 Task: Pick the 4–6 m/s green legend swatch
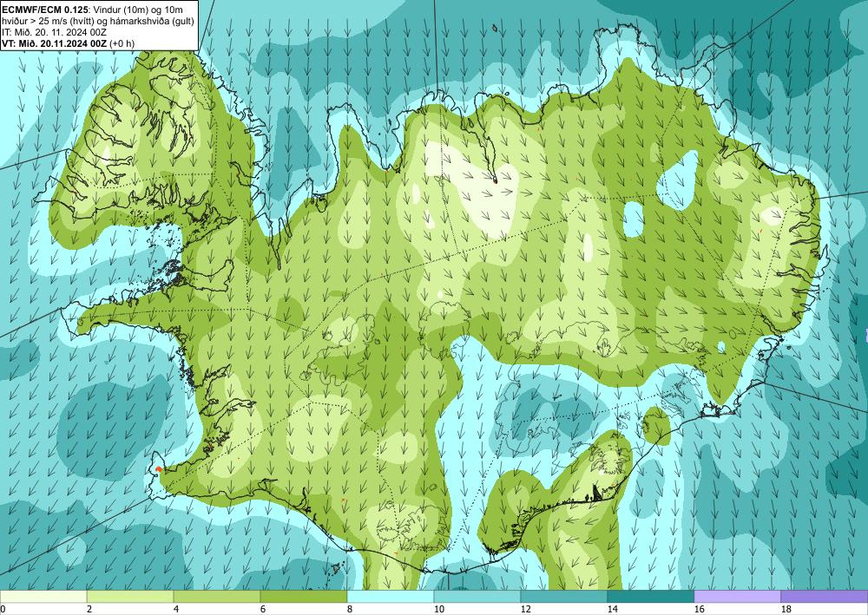[x=217, y=596]
